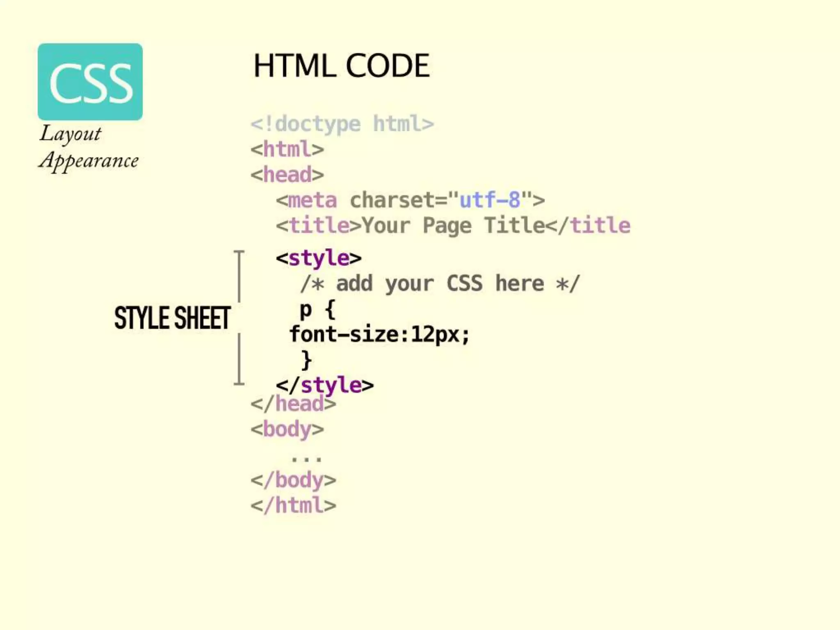
Task: Click the meta charset="utf-8" line
Action: [x=411, y=200]
